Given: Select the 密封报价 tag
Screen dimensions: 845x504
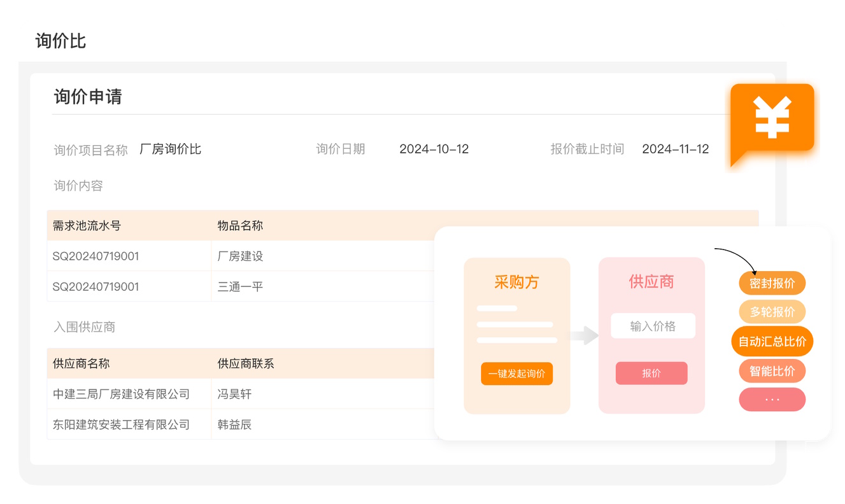Looking at the screenshot, I should click(x=772, y=283).
